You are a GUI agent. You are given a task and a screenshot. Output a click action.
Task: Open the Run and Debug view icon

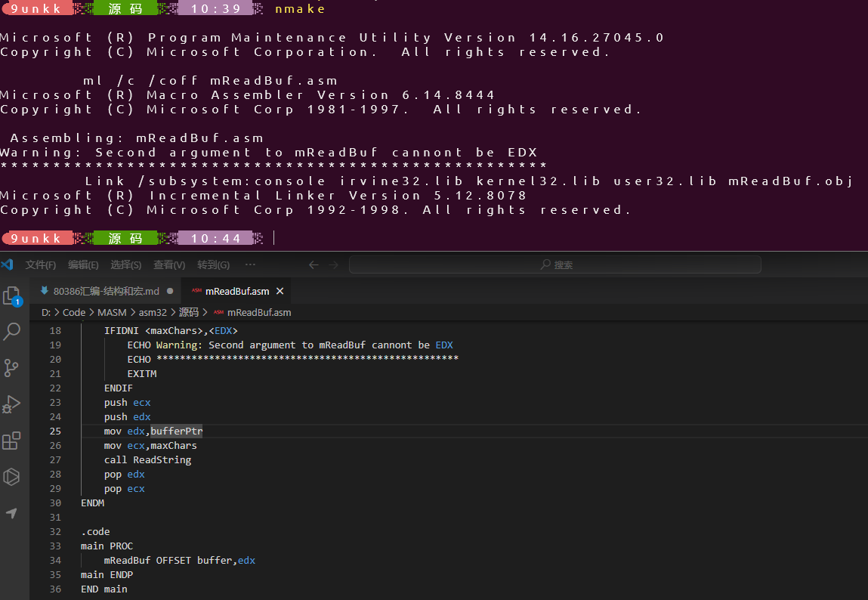click(x=11, y=404)
